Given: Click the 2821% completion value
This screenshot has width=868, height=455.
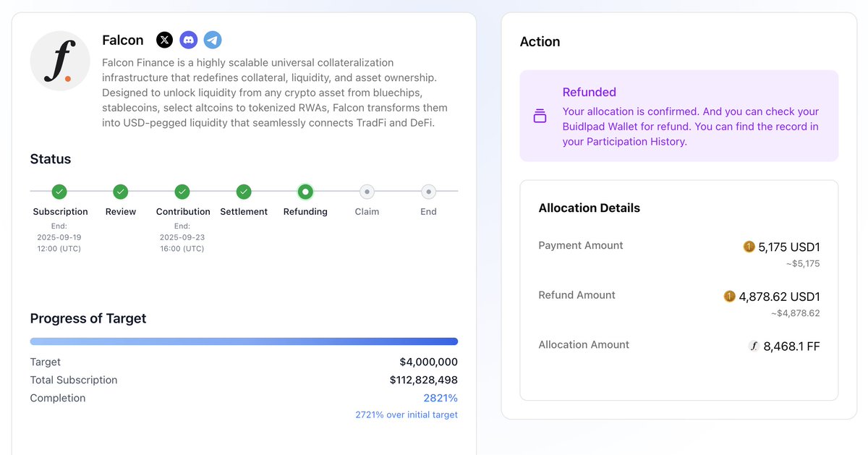Looking at the screenshot, I should pos(441,398).
